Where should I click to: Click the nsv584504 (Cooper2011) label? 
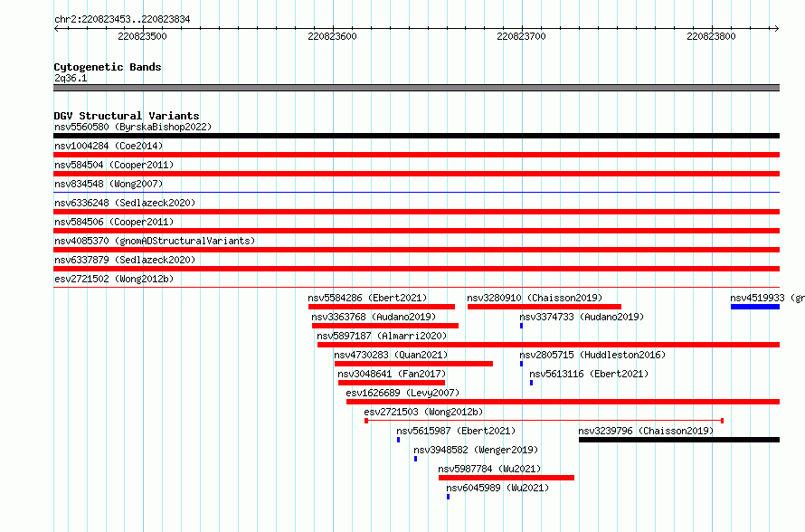[114, 165]
